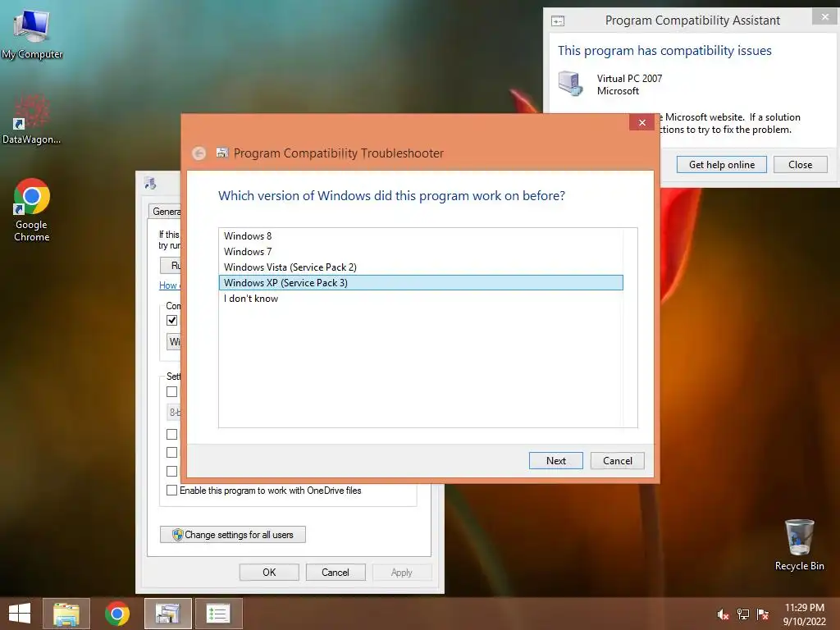Image resolution: width=840 pixels, height=630 pixels.
Task: Click Virtual PC 2007 program icon
Action: tap(571, 84)
